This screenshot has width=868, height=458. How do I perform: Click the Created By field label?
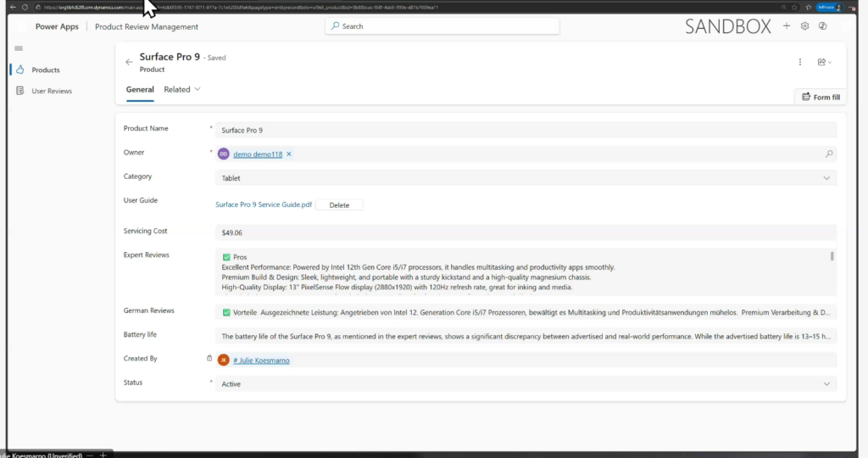click(141, 358)
